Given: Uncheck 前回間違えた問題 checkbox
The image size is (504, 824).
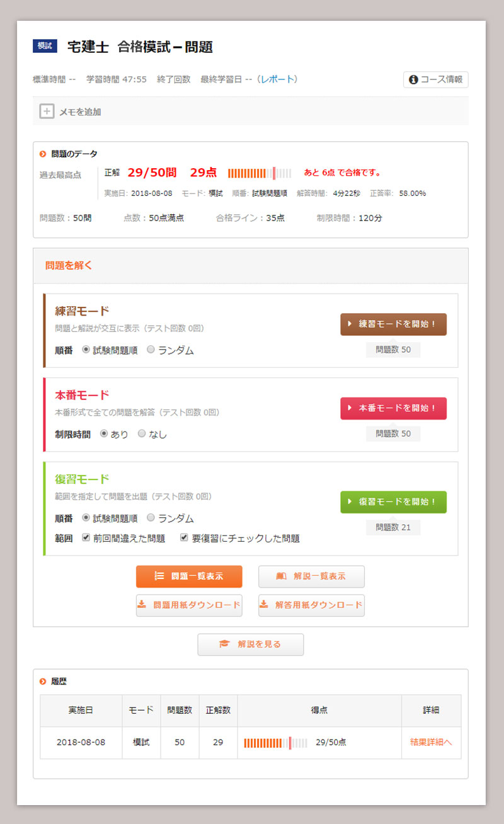Looking at the screenshot, I should click(x=86, y=537).
